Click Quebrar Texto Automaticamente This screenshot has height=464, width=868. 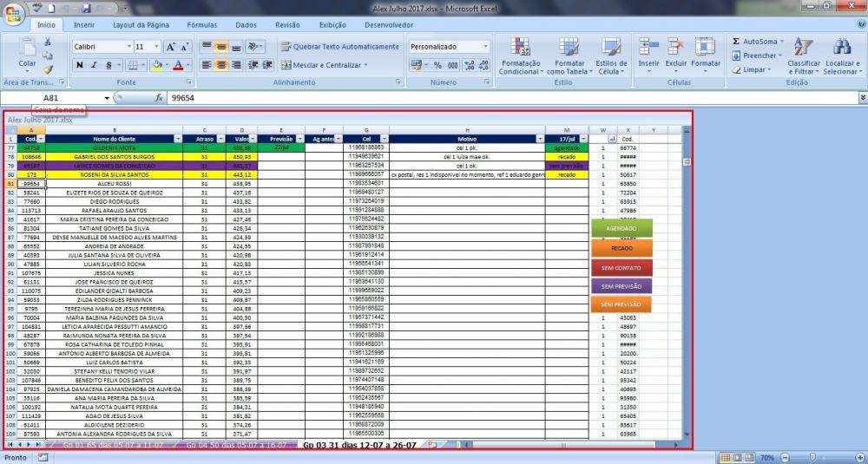[x=340, y=47]
